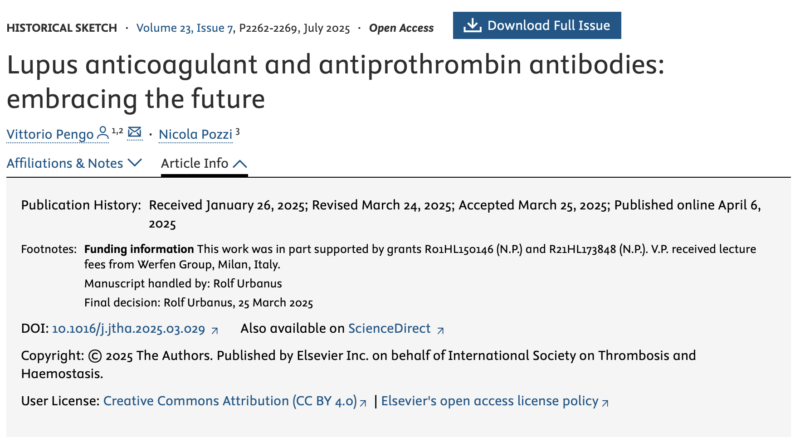800x437 pixels.
Task: Collapse the Article Info chevron
Action: click(x=240, y=163)
